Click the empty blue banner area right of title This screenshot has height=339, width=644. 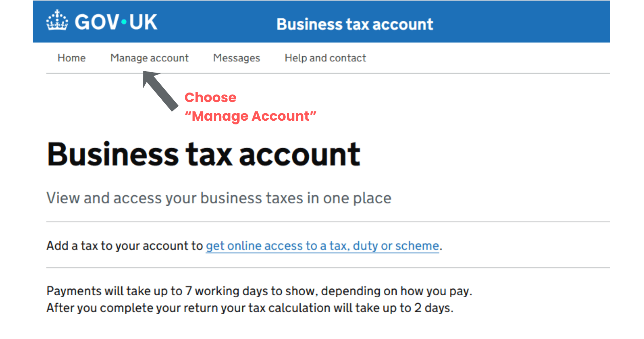(x=525, y=22)
